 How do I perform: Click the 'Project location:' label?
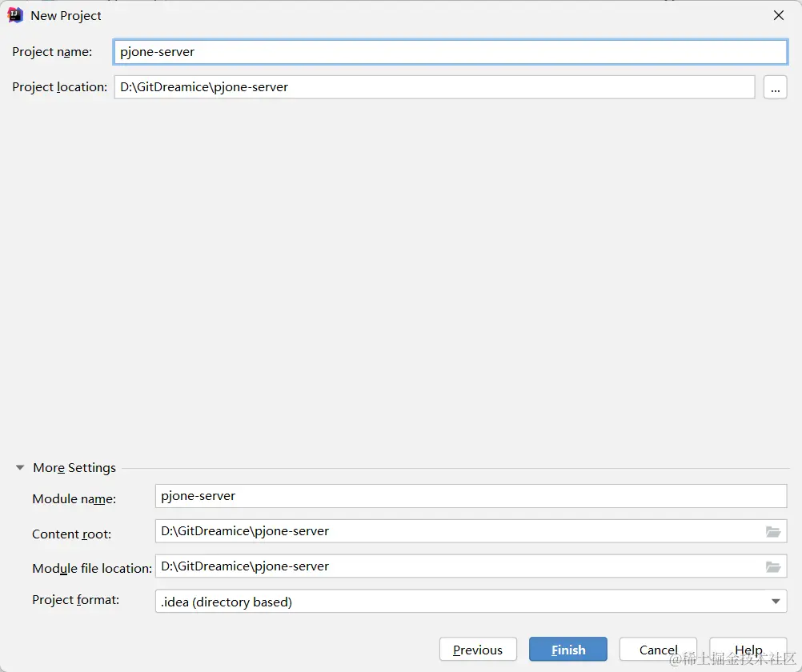tap(60, 87)
